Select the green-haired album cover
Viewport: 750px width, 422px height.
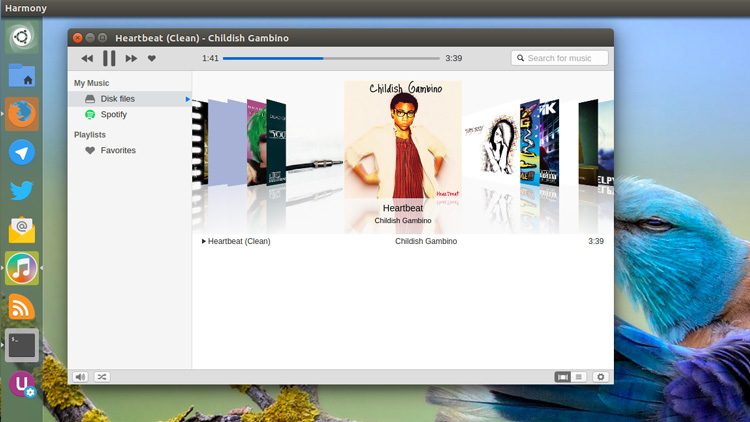[x=256, y=142]
